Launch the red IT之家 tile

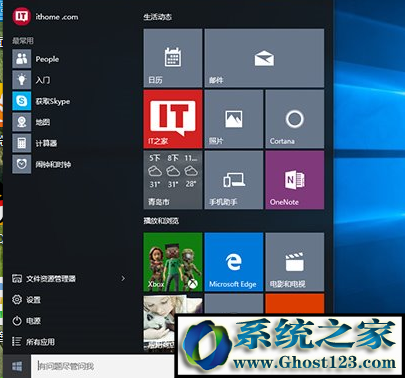point(173,119)
